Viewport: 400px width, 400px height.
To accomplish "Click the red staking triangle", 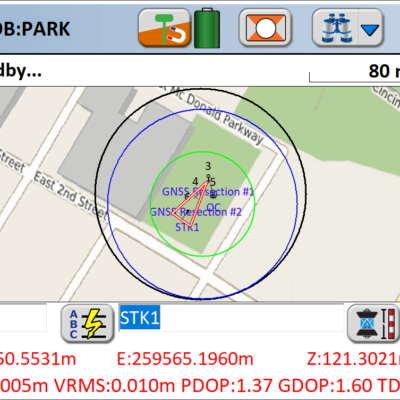I will point(191,204).
